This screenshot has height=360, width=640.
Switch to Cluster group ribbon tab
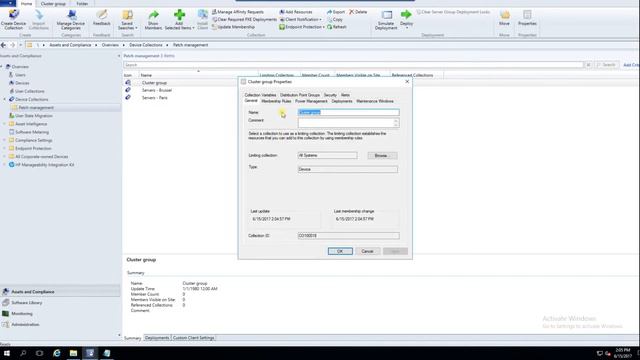(53, 4)
